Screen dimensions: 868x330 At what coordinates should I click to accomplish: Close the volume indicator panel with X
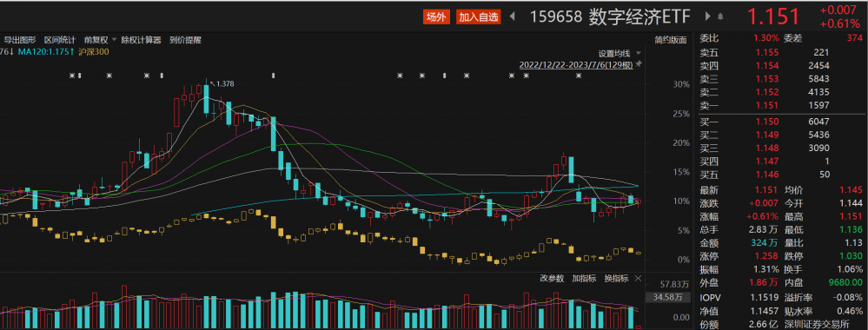click(639, 279)
